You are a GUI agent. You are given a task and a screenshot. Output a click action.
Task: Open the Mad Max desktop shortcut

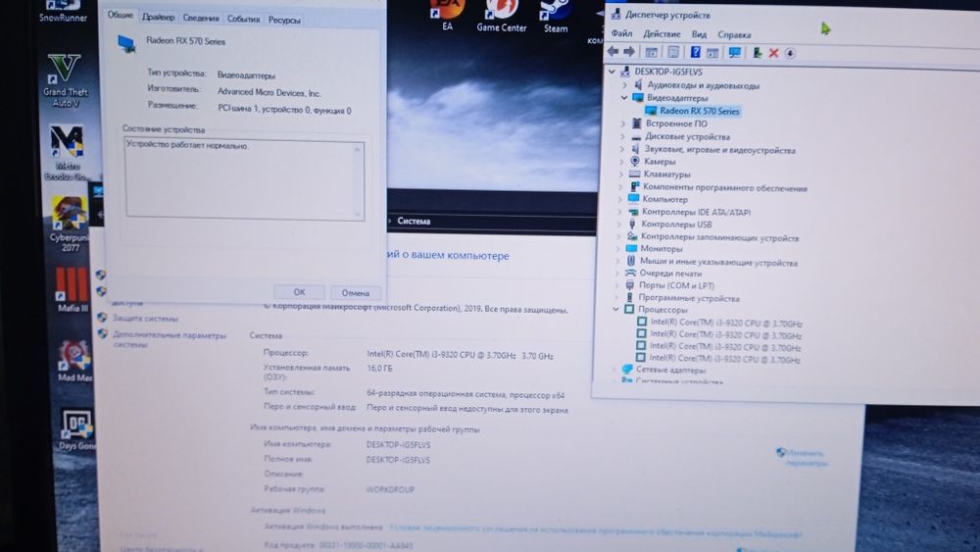75,361
